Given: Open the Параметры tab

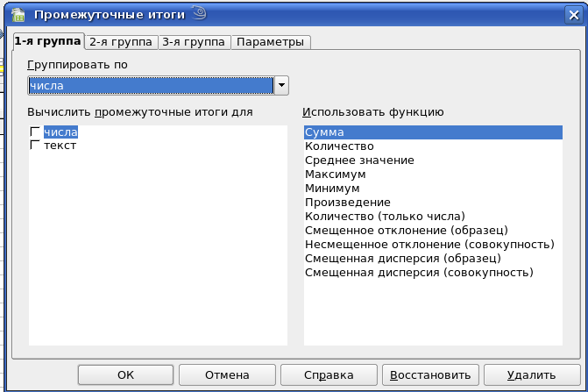Looking at the screenshot, I should coord(271,42).
